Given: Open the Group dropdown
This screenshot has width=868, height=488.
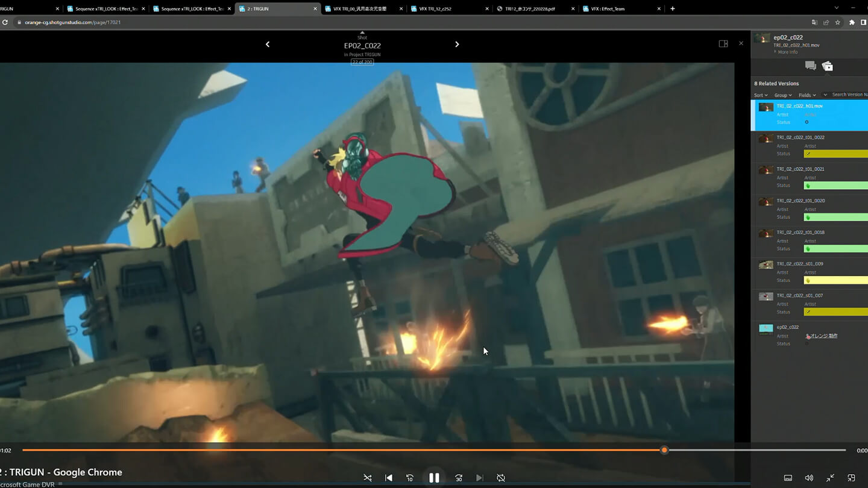Looking at the screenshot, I should [783, 95].
